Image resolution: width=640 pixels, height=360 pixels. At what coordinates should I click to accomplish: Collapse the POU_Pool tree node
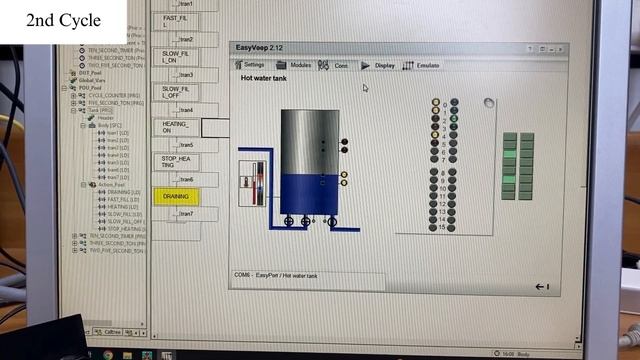click(x=64, y=88)
